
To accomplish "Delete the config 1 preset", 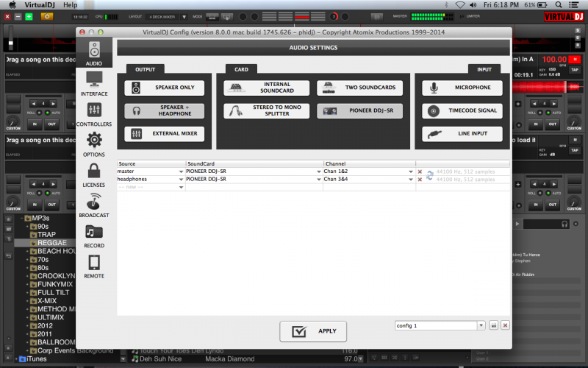I will pyautogui.click(x=505, y=325).
